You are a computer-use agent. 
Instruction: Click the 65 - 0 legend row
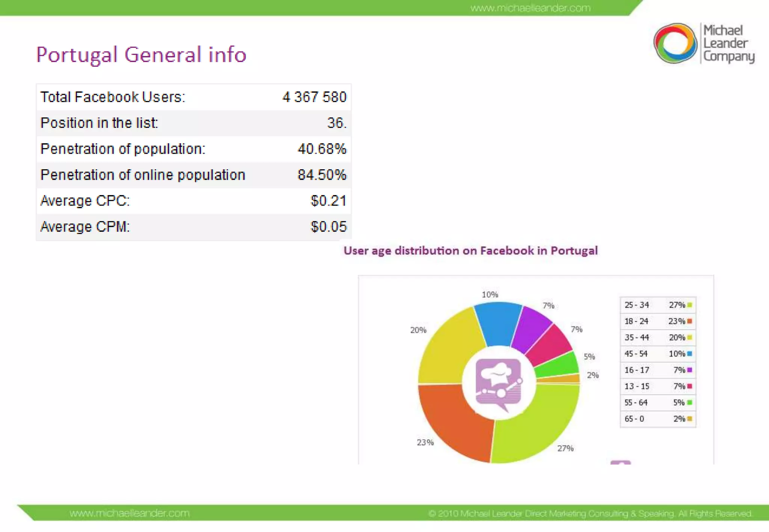click(x=657, y=419)
